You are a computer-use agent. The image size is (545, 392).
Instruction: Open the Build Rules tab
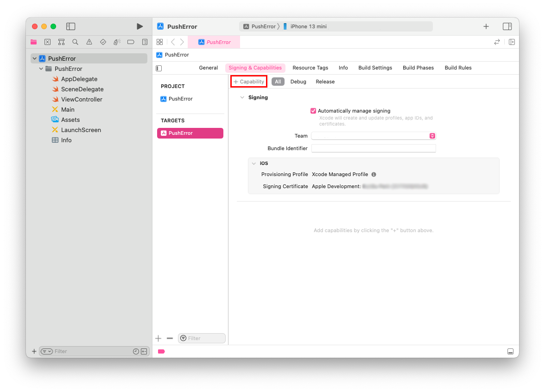(x=458, y=68)
